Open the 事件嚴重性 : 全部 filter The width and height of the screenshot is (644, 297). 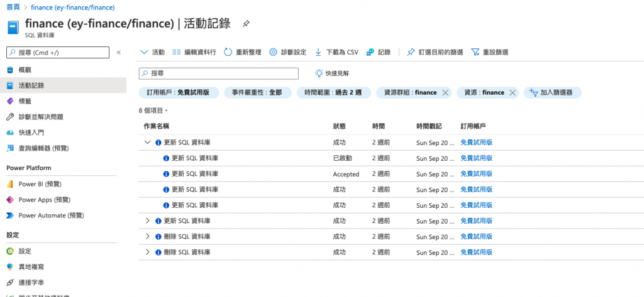coord(257,93)
